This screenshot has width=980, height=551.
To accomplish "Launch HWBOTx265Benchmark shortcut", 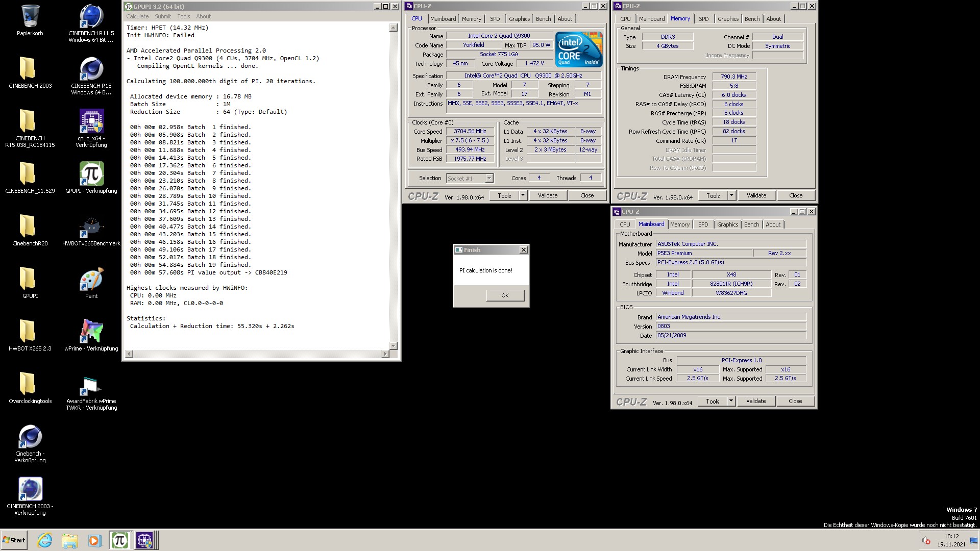I will click(x=91, y=230).
